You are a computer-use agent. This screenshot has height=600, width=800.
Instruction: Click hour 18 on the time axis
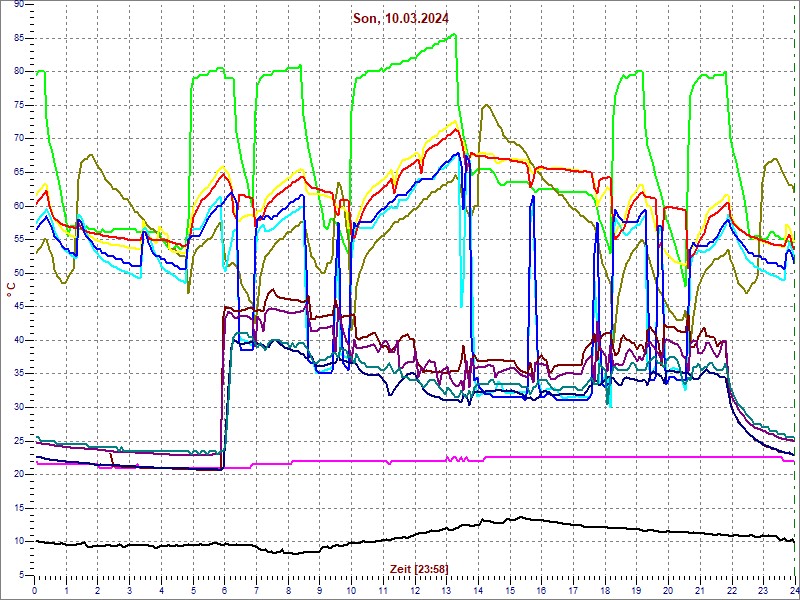point(605,591)
